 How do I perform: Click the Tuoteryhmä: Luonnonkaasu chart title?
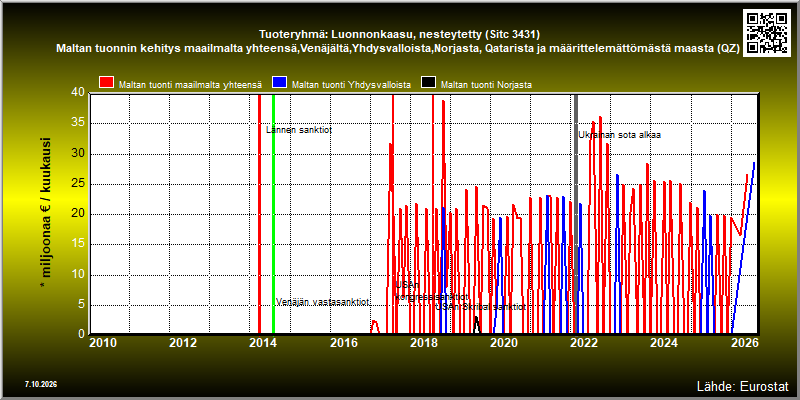tap(400, 35)
